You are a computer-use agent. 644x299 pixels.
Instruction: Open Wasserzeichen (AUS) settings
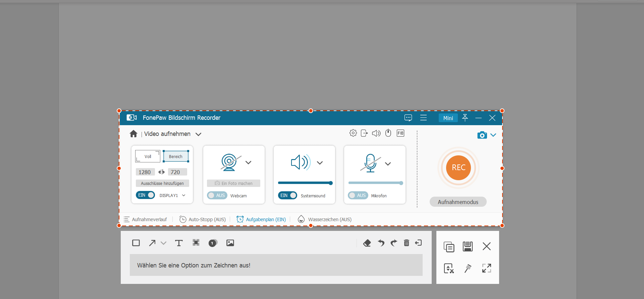click(325, 219)
